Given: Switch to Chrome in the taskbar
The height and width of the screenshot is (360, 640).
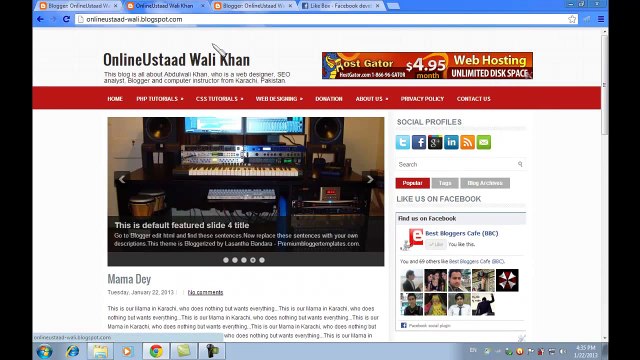Looking at the screenshot, I should coord(156,351).
